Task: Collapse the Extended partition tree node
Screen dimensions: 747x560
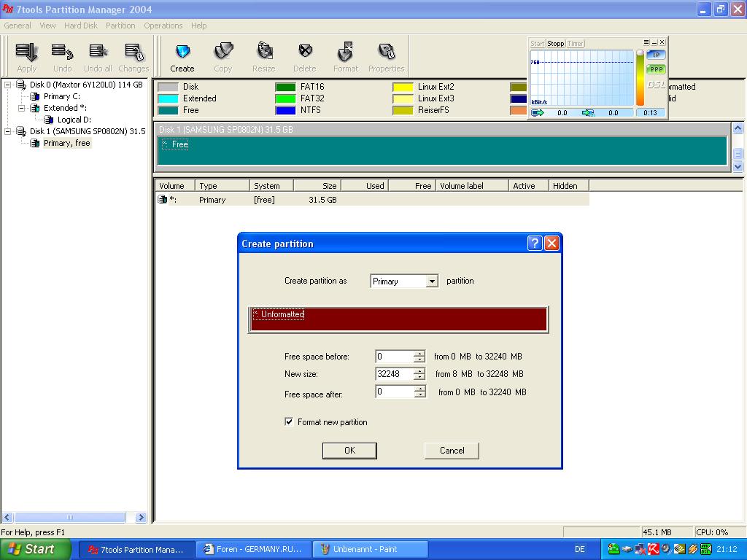Action: (21, 108)
